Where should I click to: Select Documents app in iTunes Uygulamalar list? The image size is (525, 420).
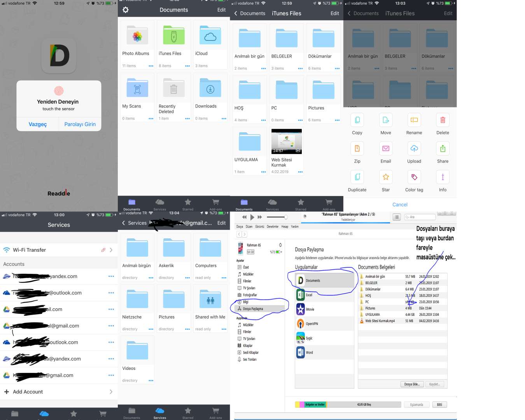325,280
